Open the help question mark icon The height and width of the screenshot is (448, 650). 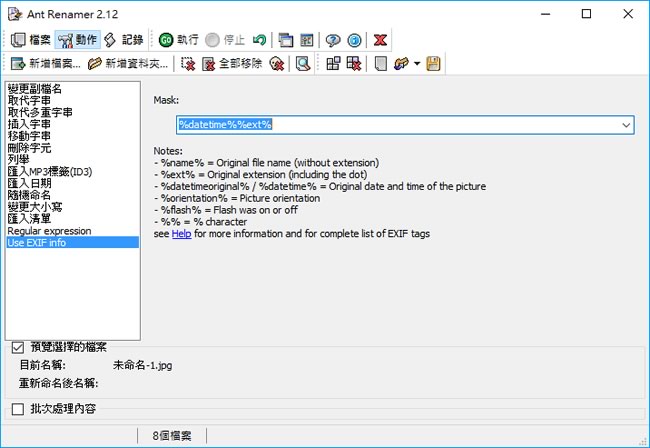click(x=333, y=40)
